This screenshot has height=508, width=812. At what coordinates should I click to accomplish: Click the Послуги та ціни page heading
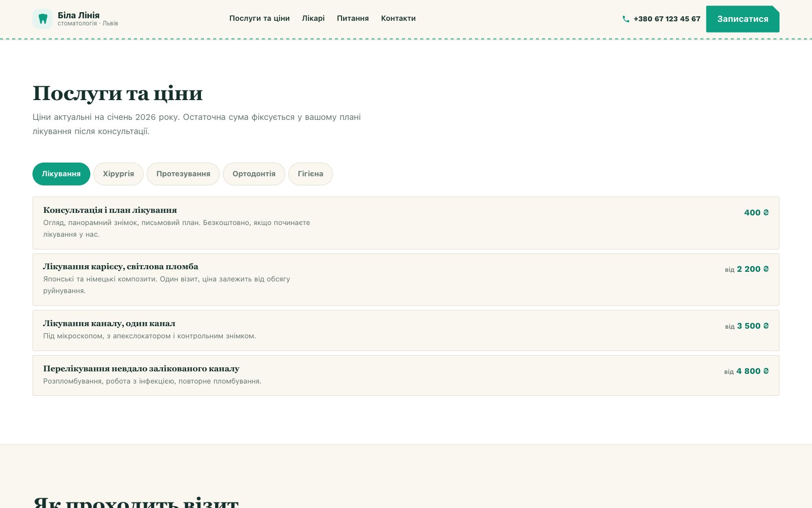(x=118, y=93)
